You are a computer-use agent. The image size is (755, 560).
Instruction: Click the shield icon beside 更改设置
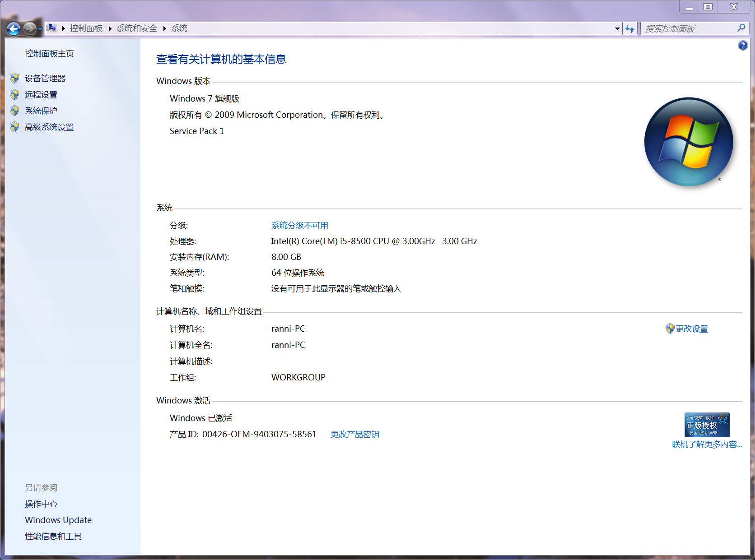[670, 329]
